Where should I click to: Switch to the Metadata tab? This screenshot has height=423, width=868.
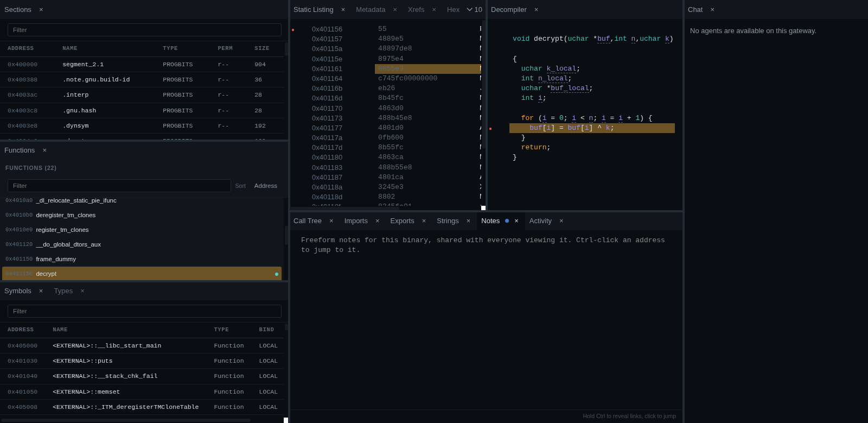tap(371, 10)
